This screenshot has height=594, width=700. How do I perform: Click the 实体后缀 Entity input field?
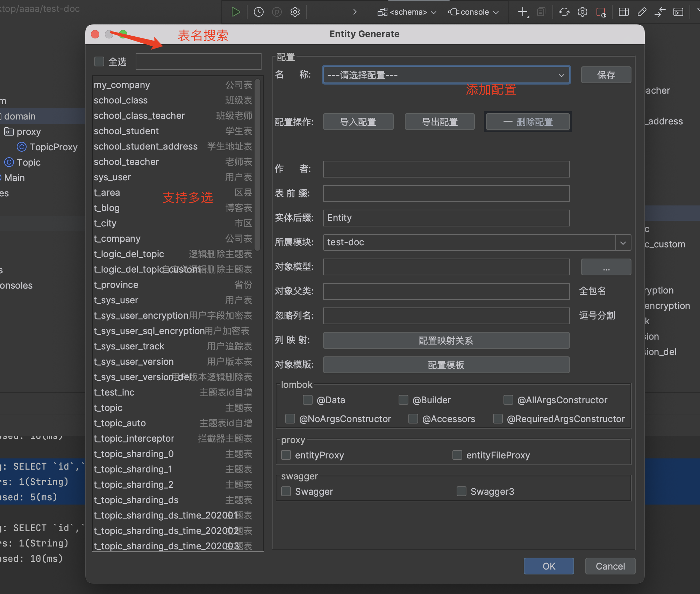446,218
